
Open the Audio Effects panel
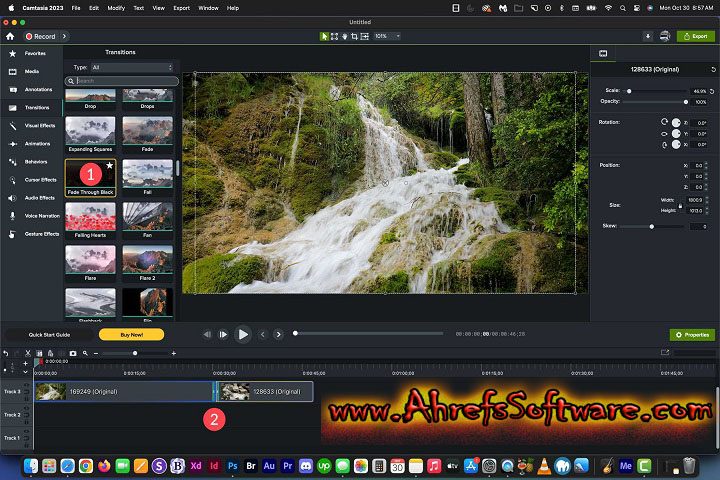coord(31,198)
